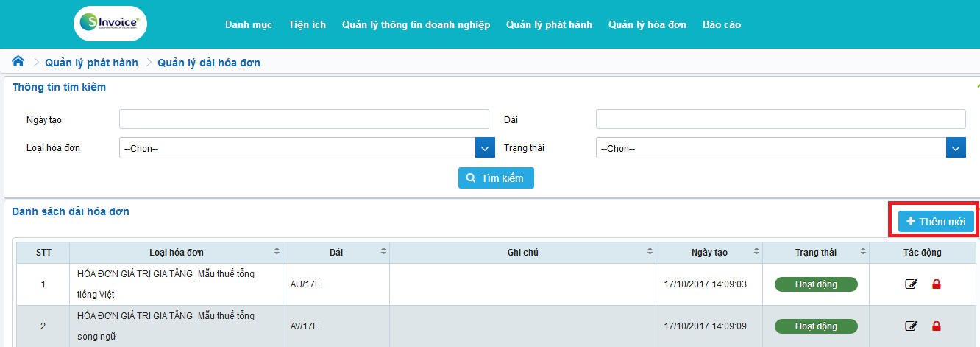980x347 pixels.
Task: Lock the AU/17E invoice range
Action: click(937, 284)
